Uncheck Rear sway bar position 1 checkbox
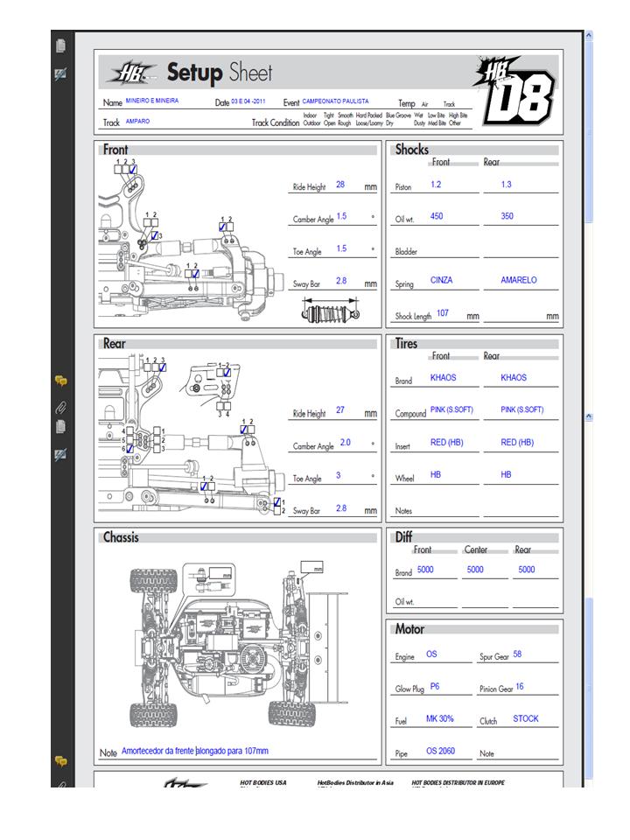630x840 pixels. (277, 502)
